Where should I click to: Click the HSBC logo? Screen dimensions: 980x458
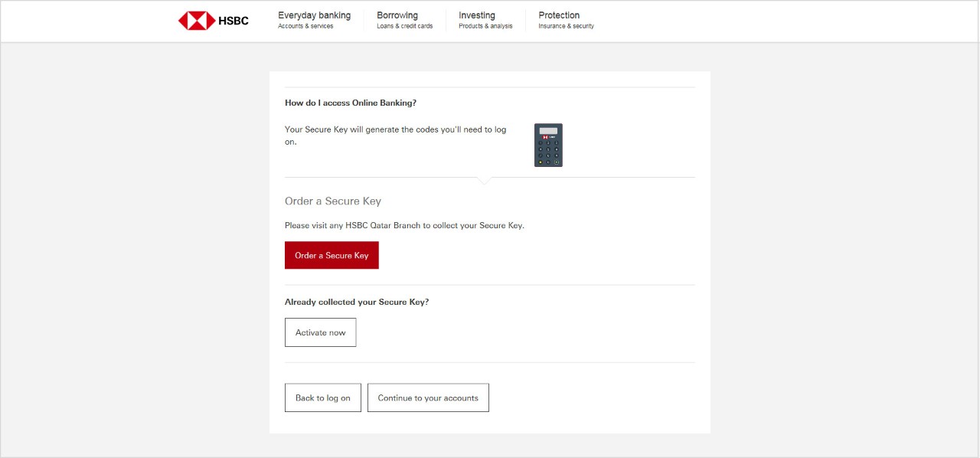pos(214,21)
